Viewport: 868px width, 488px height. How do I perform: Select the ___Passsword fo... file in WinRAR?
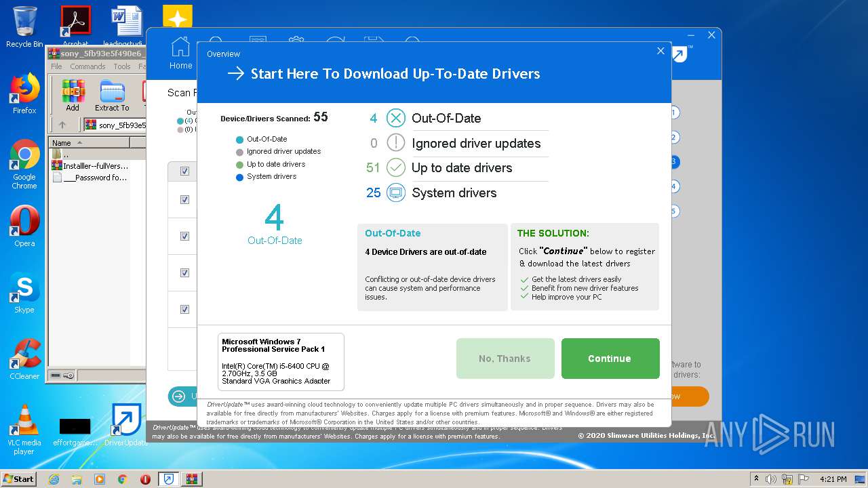coord(90,178)
